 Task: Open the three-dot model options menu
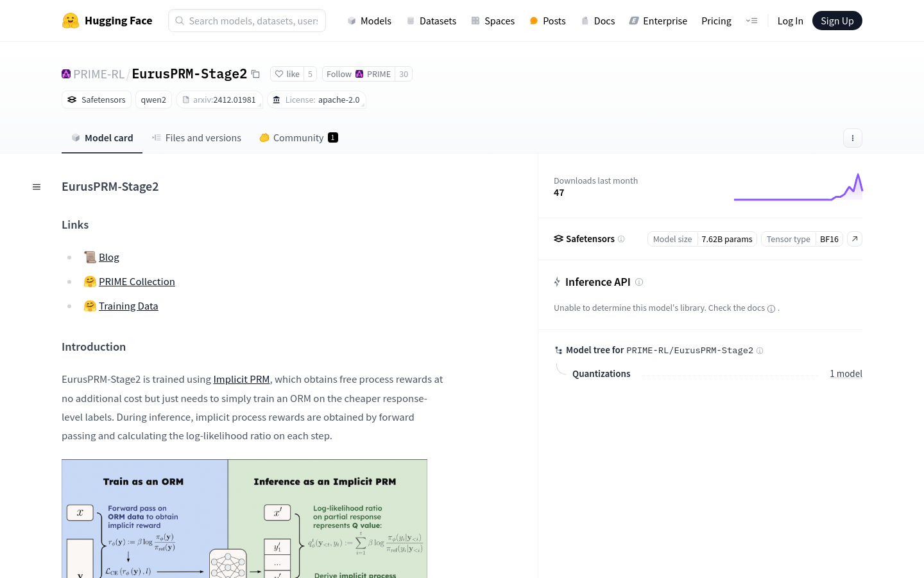[x=853, y=138]
